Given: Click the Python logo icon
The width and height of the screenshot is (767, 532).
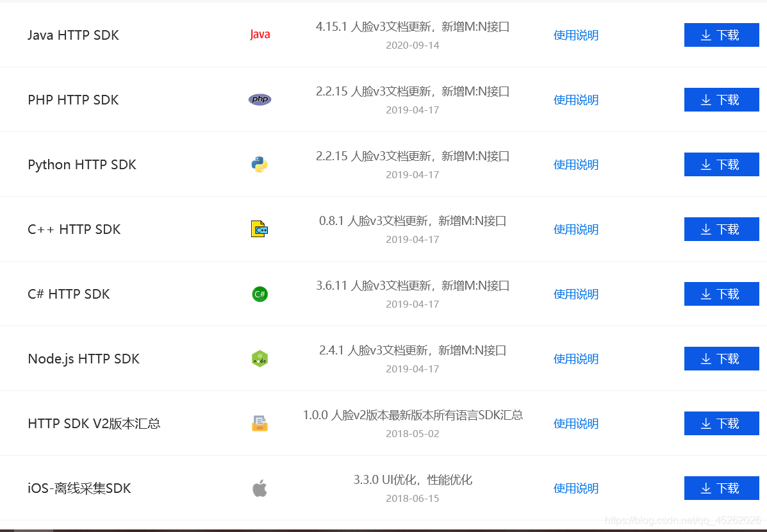Looking at the screenshot, I should point(260,165).
